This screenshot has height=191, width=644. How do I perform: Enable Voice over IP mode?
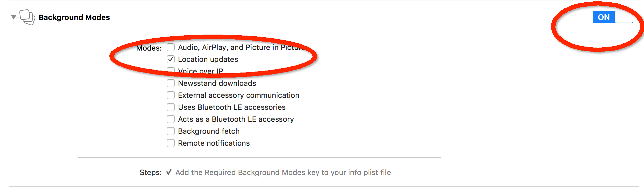[x=171, y=71]
